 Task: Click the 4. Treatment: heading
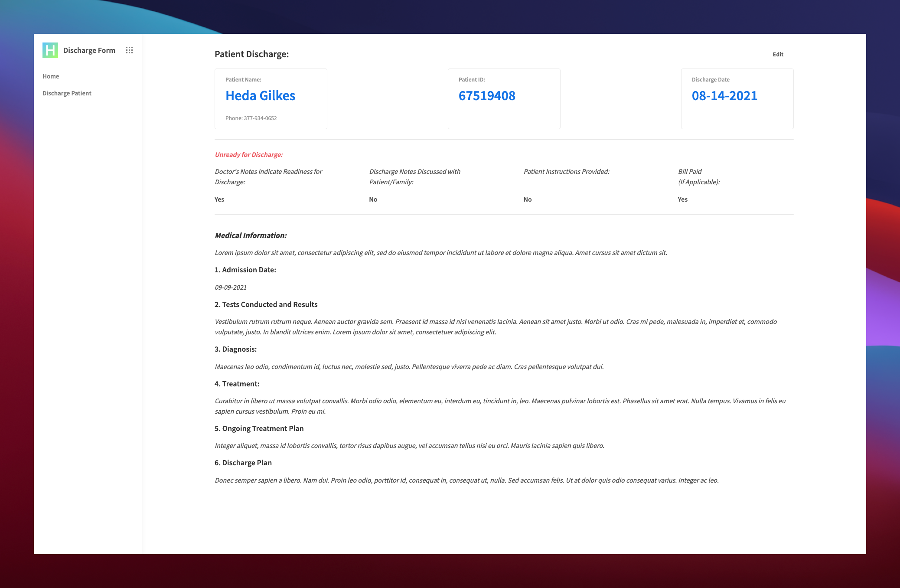237,384
